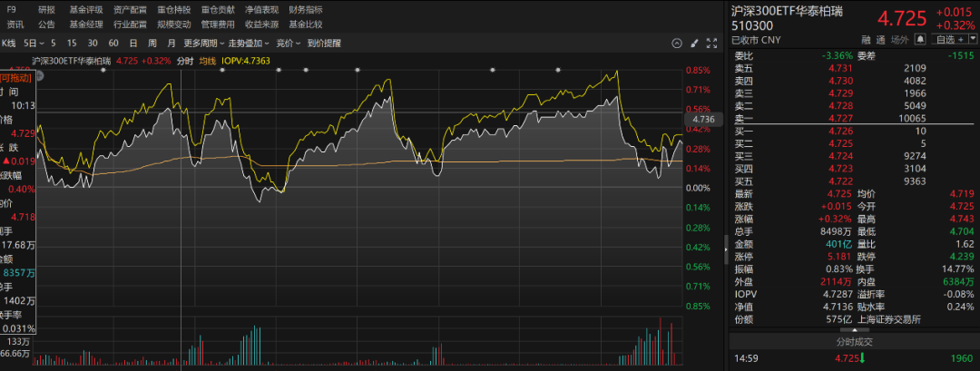This screenshot has width=980, height=371.
Task: Toggle the 分时 intraday line display
Action: [x=184, y=61]
